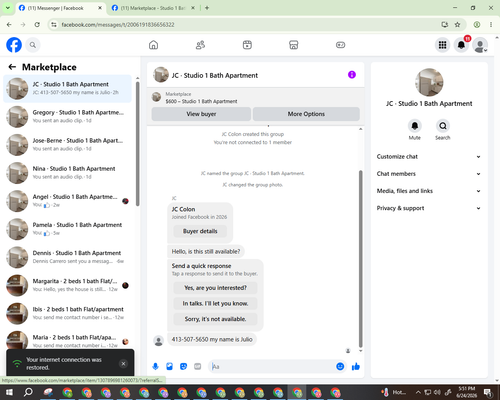Expand Chat members section
Image resolution: width=500 pixels, height=400 pixels.
[429, 174]
